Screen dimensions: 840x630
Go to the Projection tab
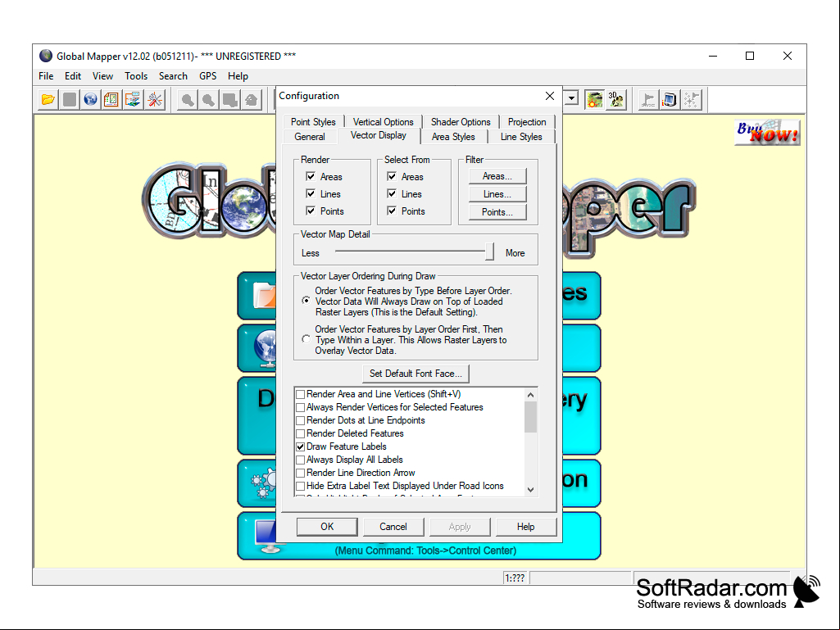527,121
